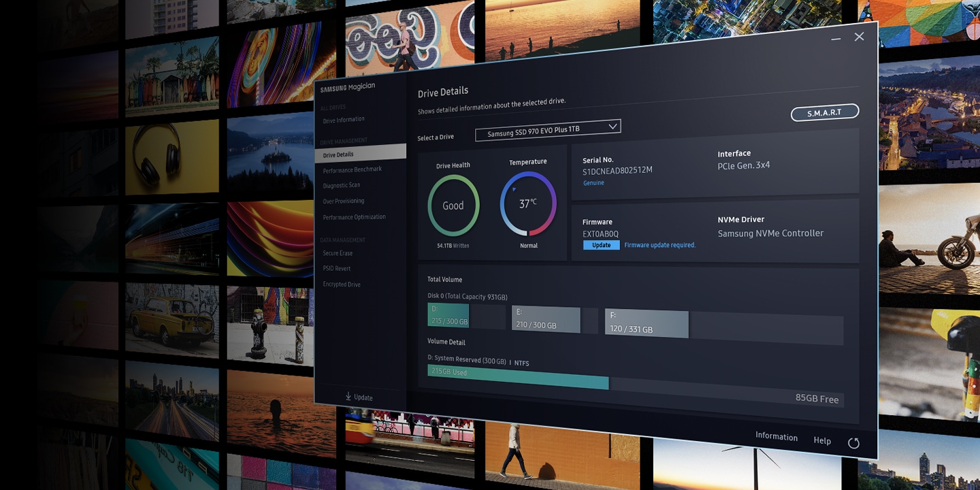Open Performance Optimization section
Screen dimensions: 980x490
[x=355, y=217]
